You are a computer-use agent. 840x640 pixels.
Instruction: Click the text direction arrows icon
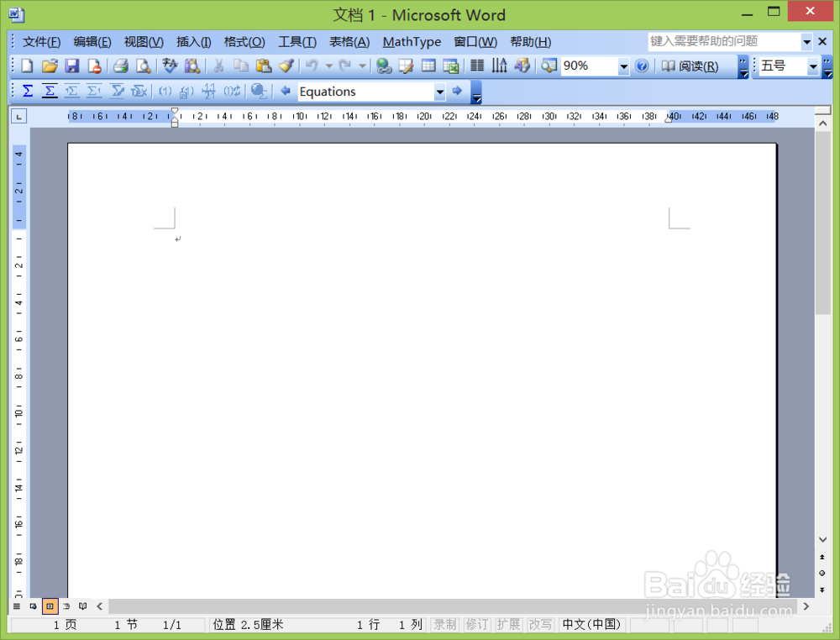coord(499,66)
